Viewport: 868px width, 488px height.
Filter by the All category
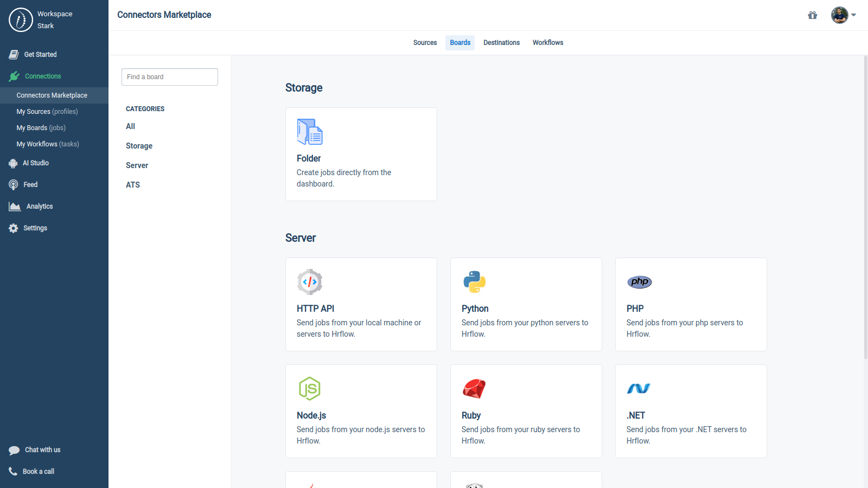click(x=130, y=126)
